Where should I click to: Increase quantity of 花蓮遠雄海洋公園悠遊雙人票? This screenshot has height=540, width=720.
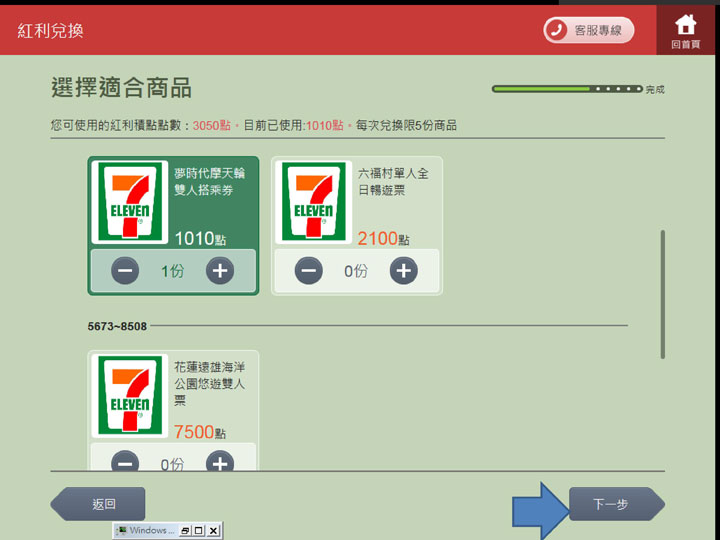(x=220, y=461)
